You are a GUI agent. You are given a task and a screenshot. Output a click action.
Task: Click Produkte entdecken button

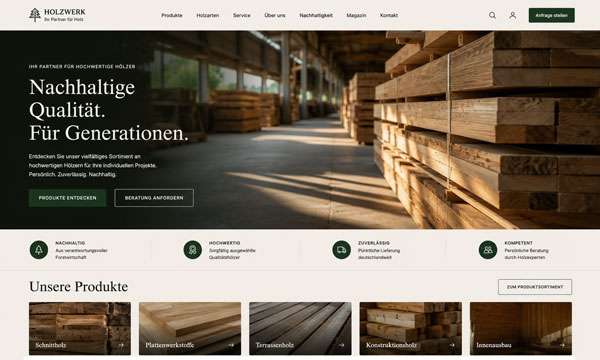pos(67,198)
